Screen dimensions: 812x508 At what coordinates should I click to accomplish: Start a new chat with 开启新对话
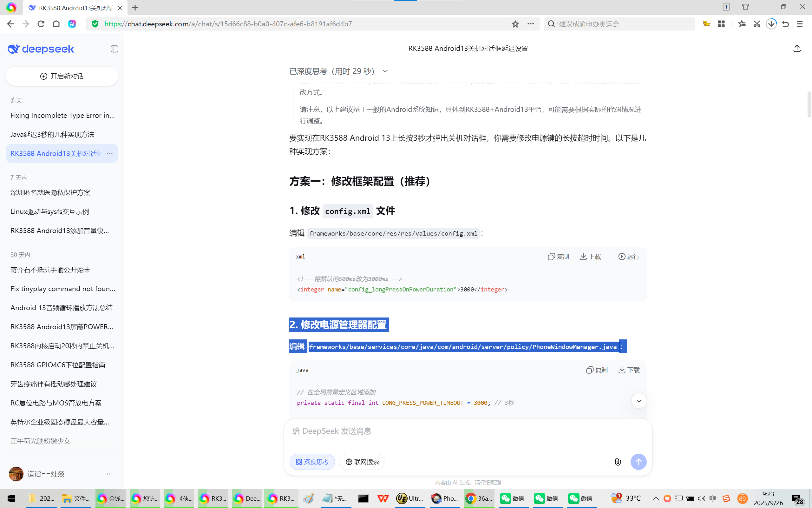point(62,76)
